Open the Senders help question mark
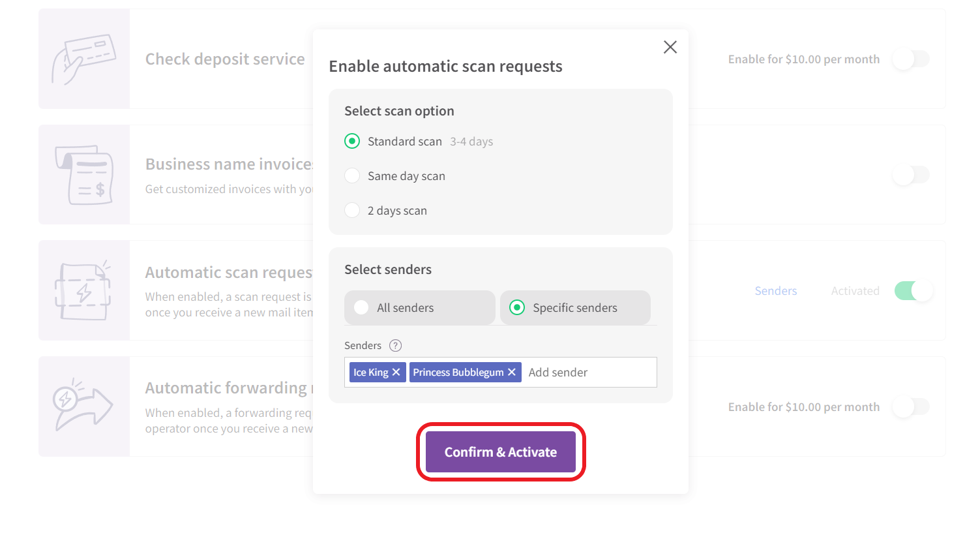Image resolution: width=980 pixels, height=535 pixels. [x=395, y=346]
